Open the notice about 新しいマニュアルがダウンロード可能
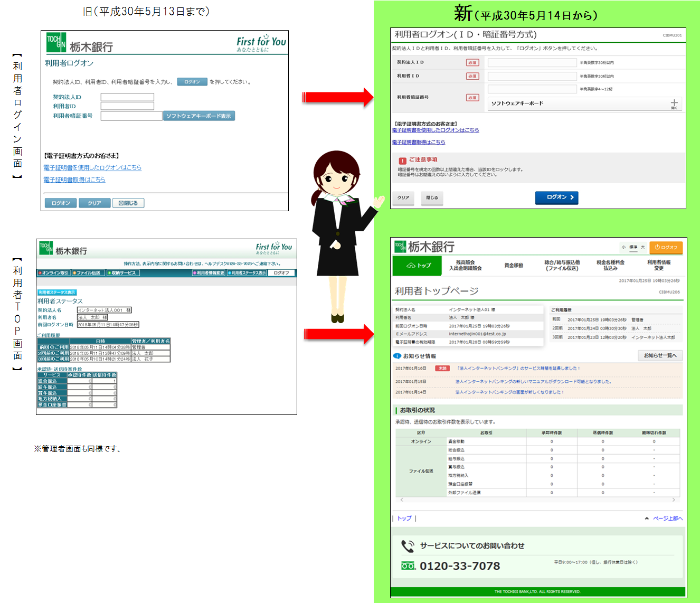Screen dimensions: 700x603 click(534, 381)
